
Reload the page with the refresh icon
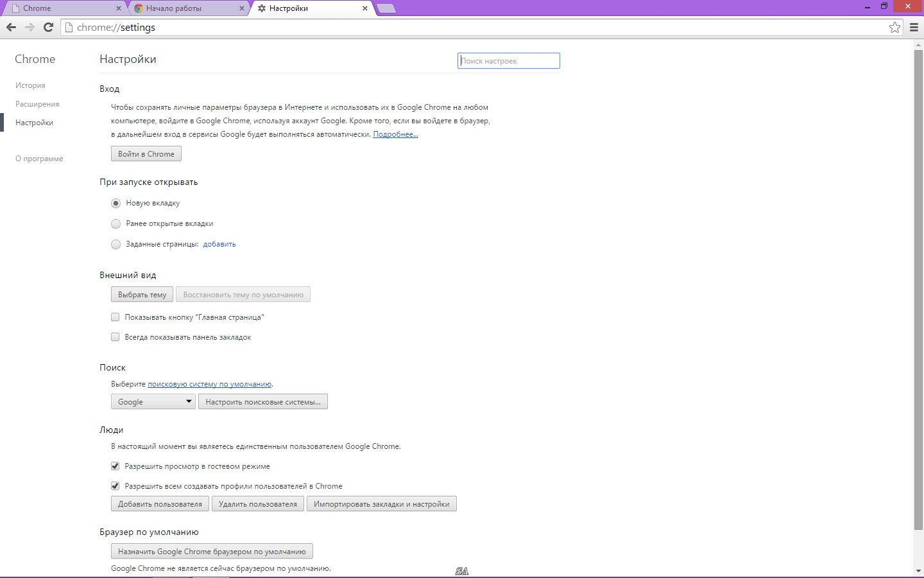(48, 27)
